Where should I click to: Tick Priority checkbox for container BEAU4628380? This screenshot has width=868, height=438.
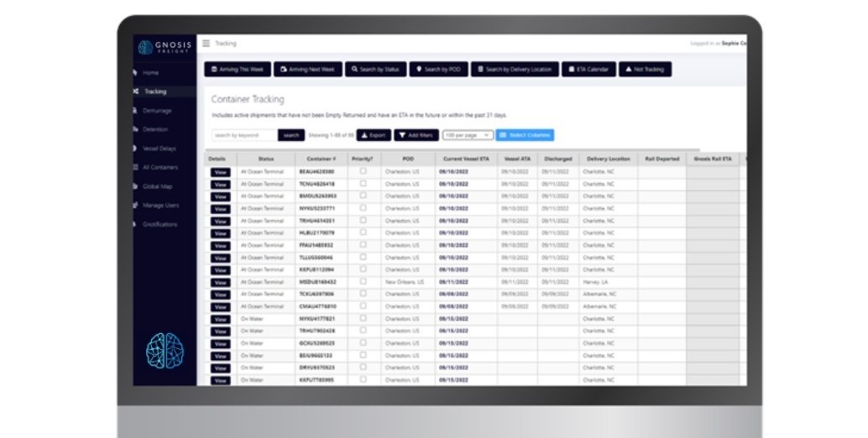click(363, 171)
